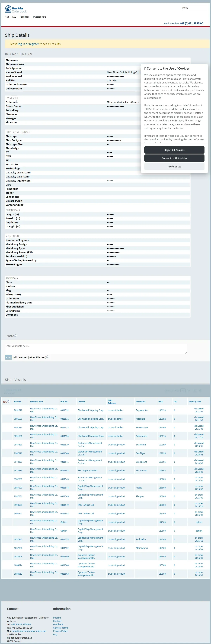Open FAQ in the top navigation
Viewport: 211px width, 644px height.
pyautogui.click(x=14, y=17)
